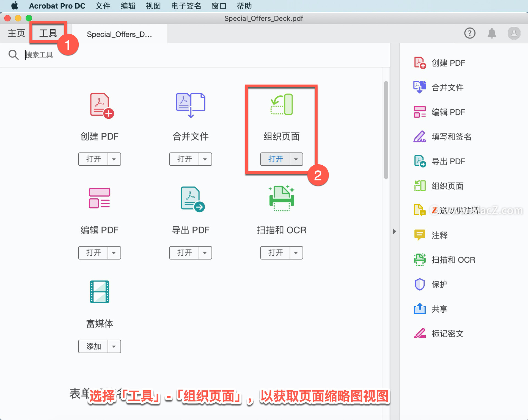The height and width of the screenshot is (420, 528).
Task: Click the Scan & OCR (扫描和 OCR) grid icon
Action: click(x=282, y=198)
